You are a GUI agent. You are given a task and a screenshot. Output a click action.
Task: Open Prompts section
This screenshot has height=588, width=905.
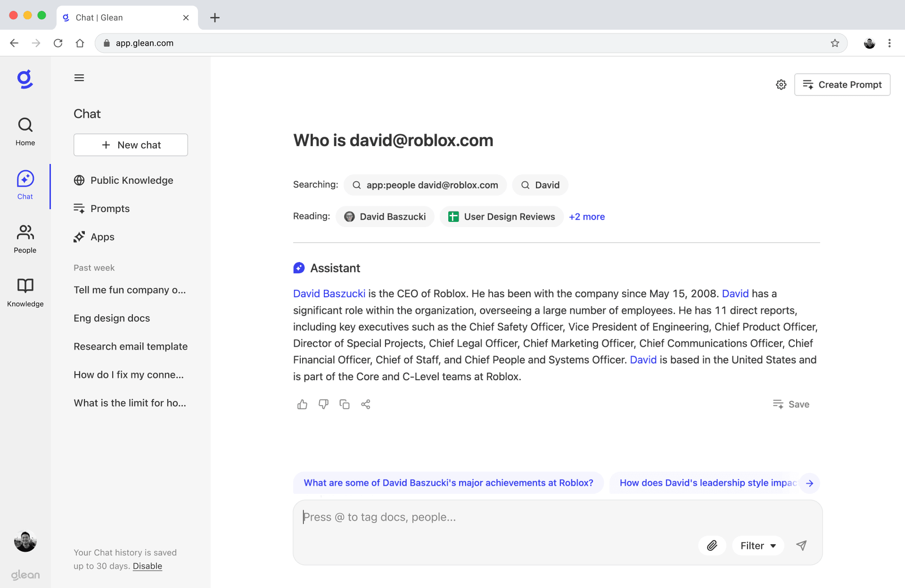point(102,209)
